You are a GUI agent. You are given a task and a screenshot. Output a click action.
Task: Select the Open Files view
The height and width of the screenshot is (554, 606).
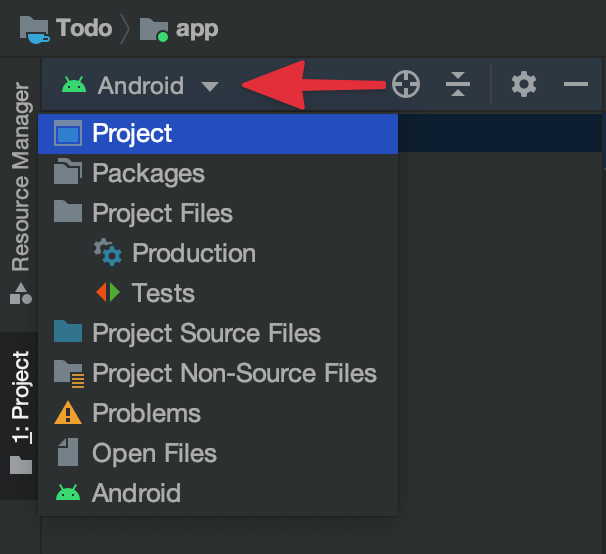pos(218,453)
